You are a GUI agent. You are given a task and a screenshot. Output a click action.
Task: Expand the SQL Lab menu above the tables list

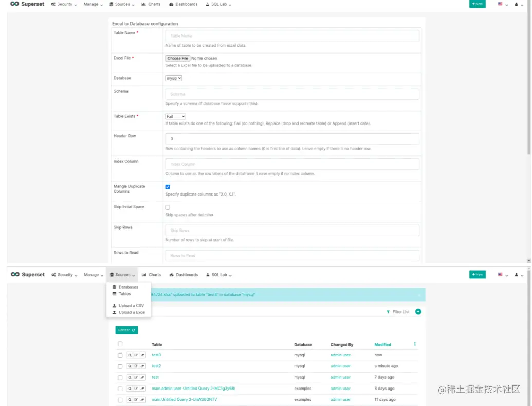coord(219,274)
